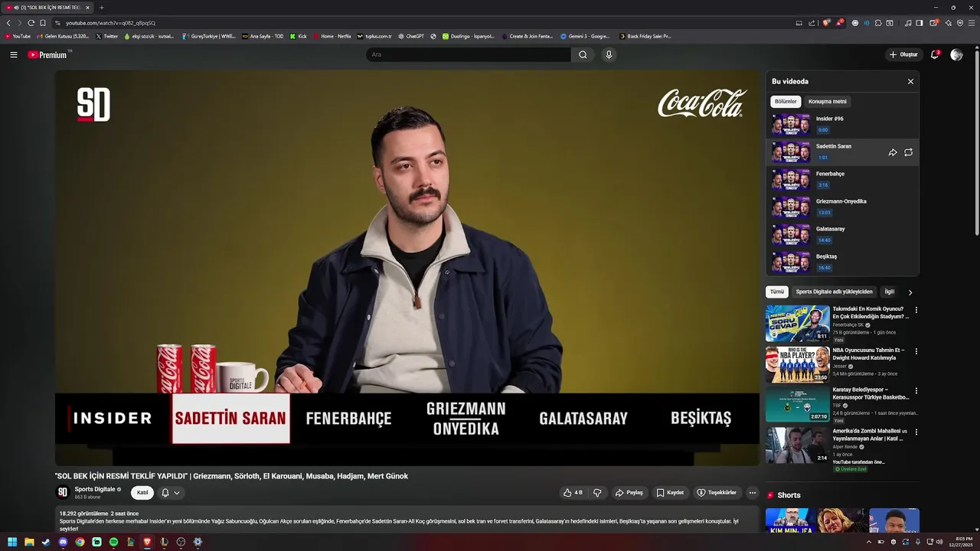This screenshot has width=980, height=551.
Task: Open the ChatGPT bookmark
Action: tap(410, 36)
